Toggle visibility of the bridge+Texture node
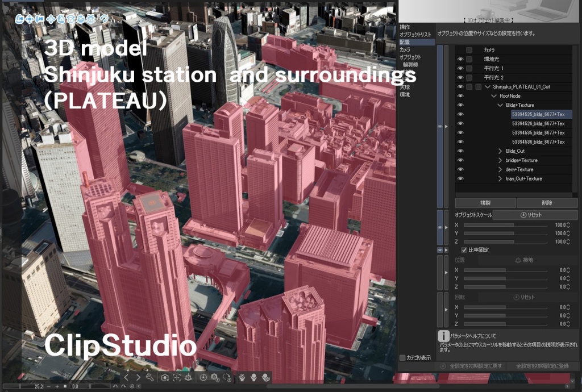 click(x=462, y=161)
